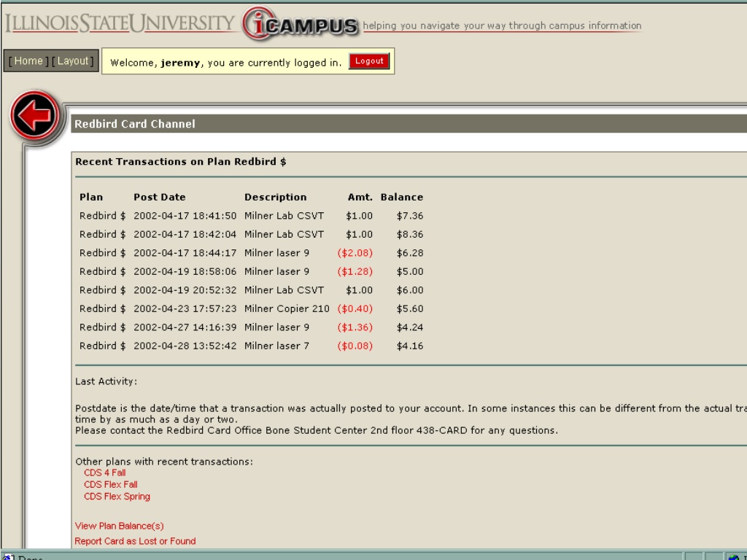Select post date 2002-04-17 18:41:50

[185, 216]
